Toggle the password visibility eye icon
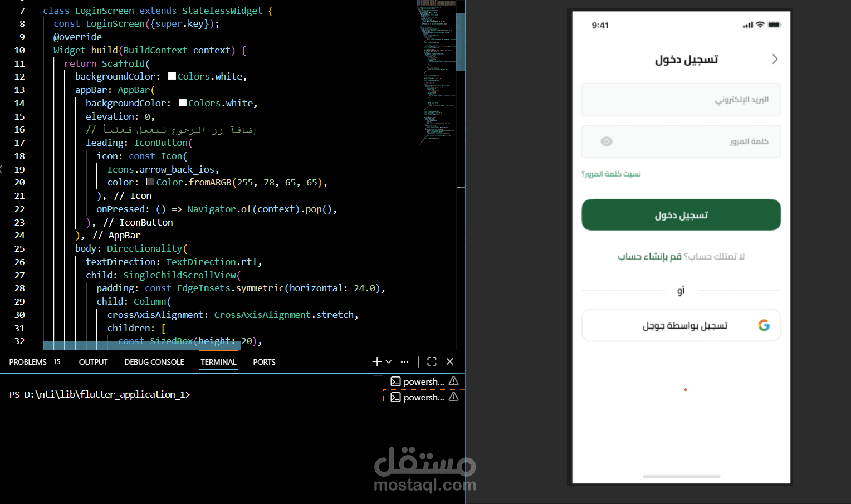 click(x=607, y=141)
